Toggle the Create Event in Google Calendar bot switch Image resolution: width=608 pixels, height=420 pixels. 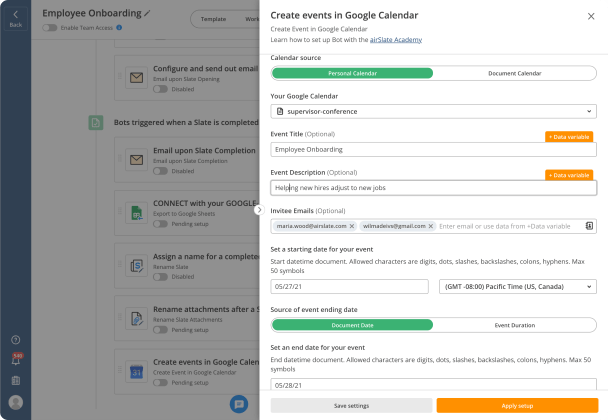coord(160,382)
